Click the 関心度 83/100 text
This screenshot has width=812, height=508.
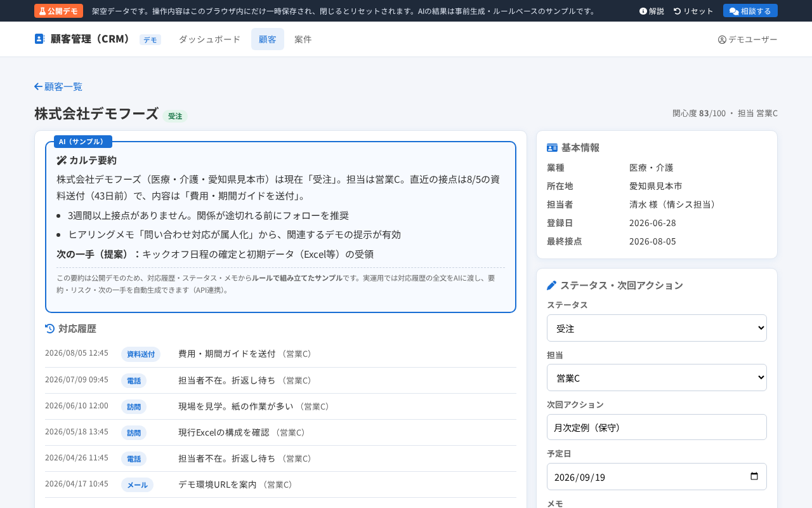pos(699,113)
